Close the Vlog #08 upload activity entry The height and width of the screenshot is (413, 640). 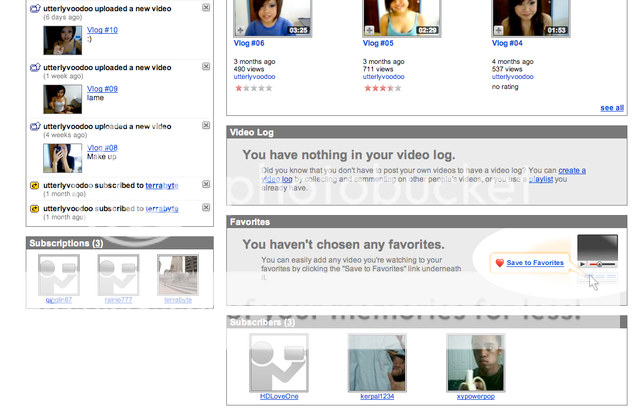[x=206, y=126]
